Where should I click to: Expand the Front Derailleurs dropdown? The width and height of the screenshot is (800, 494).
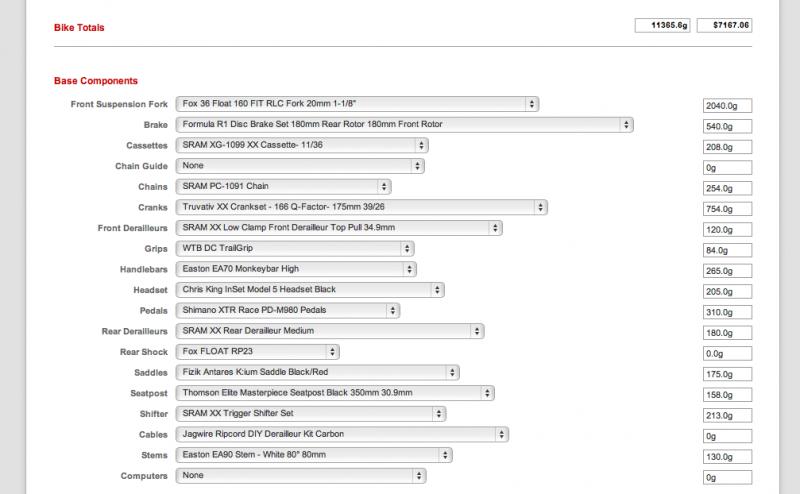[x=339, y=227]
